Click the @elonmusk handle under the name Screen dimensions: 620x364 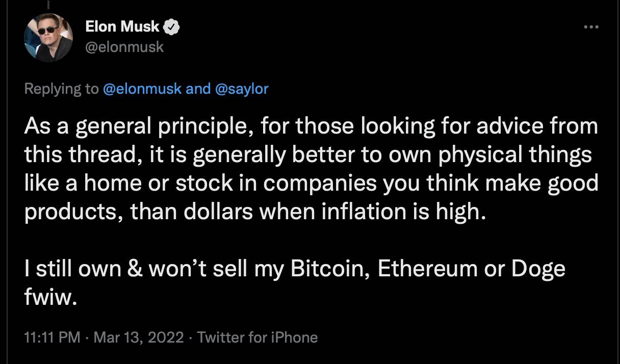click(x=125, y=47)
